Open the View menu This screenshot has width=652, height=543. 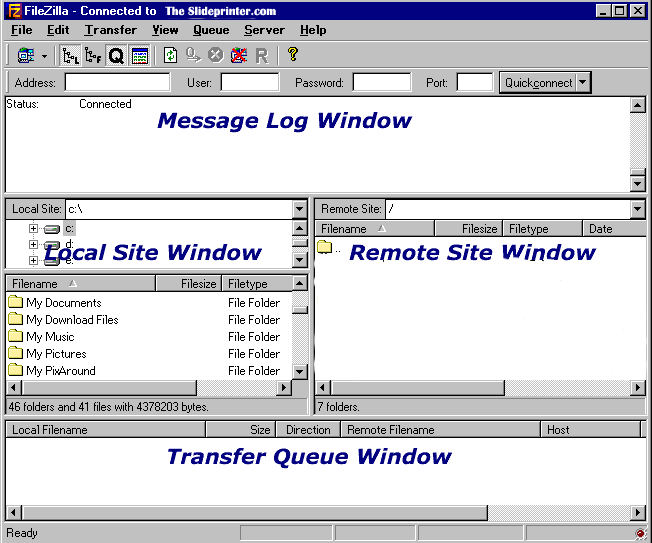(165, 30)
